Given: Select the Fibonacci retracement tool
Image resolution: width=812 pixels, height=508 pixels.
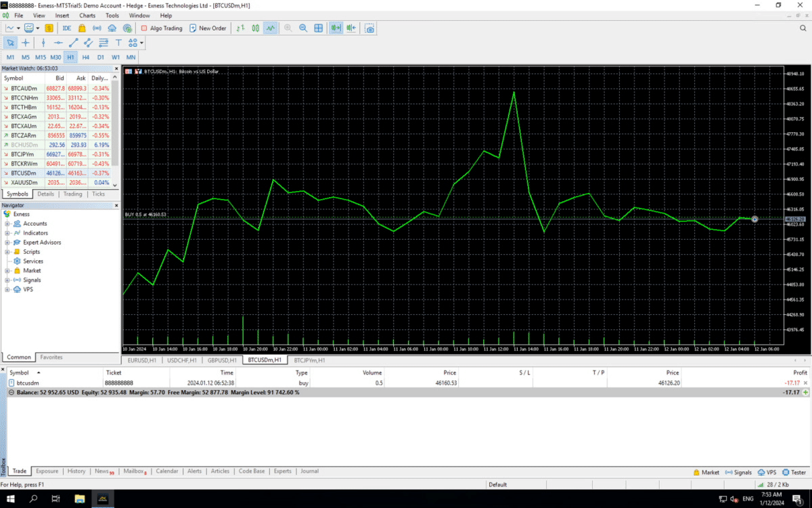Looking at the screenshot, I should pos(104,43).
